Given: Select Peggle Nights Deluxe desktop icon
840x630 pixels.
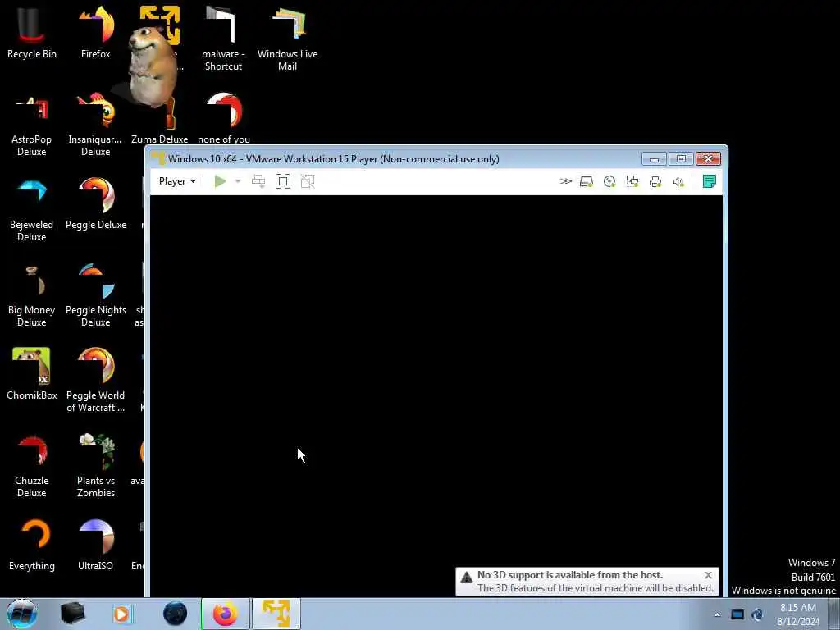Looking at the screenshot, I should [96, 295].
